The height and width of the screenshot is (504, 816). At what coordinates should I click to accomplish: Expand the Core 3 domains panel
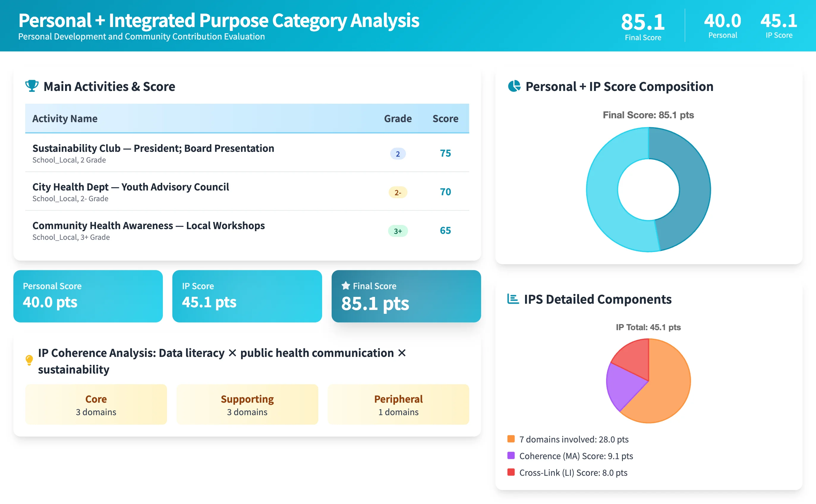pyautogui.click(x=96, y=404)
